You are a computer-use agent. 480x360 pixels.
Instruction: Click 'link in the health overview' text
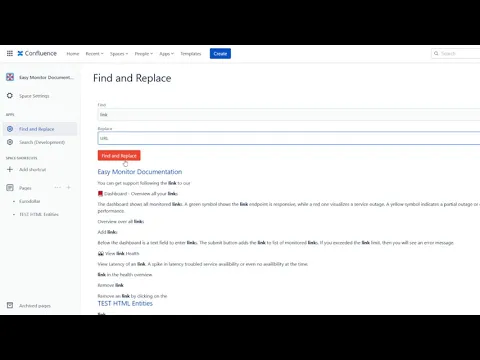(125, 275)
